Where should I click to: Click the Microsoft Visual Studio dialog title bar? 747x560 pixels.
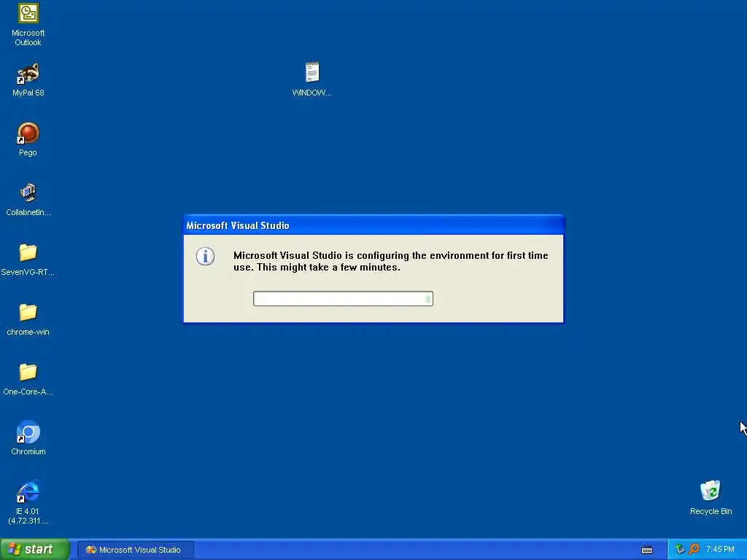click(373, 225)
